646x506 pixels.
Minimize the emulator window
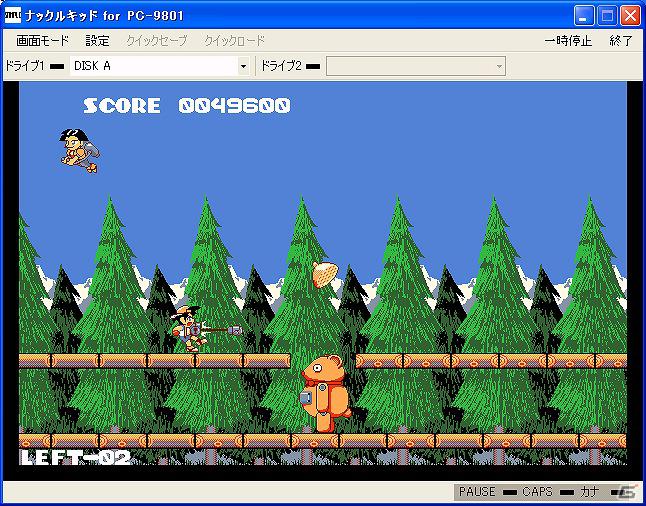584,16
